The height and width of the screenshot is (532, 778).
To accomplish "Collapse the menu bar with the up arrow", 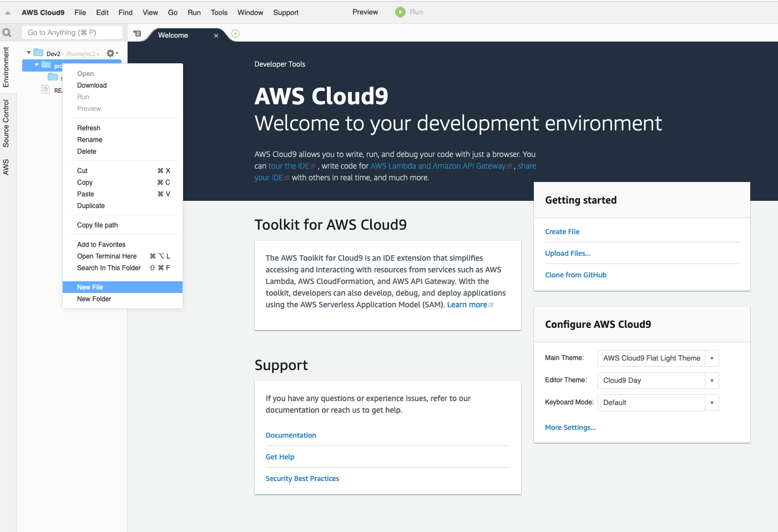I will [8, 13].
